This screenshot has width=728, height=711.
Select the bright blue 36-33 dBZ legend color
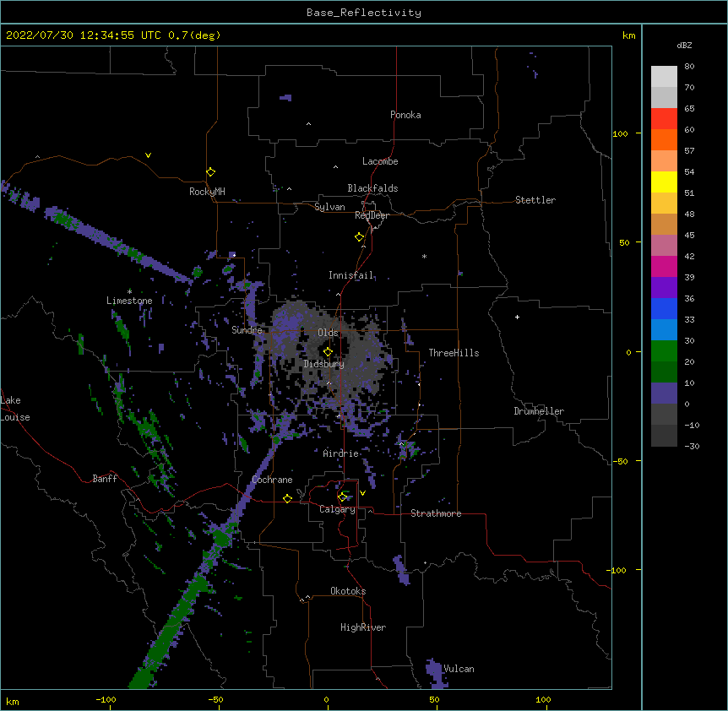point(664,308)
